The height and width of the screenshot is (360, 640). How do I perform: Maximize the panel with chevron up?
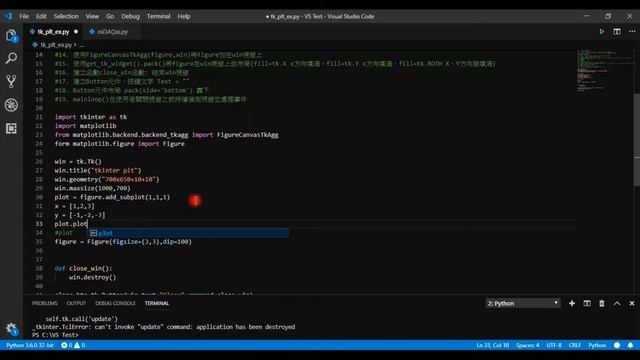[x=617, y=303]
